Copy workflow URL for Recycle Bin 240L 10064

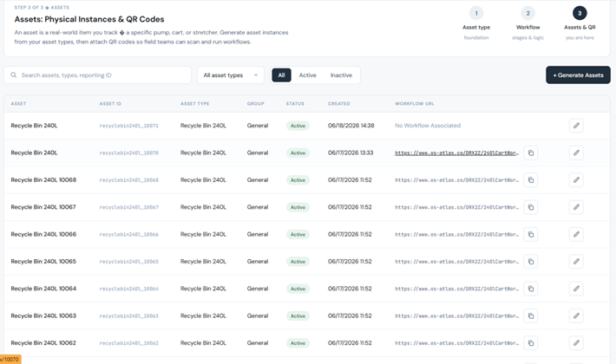pyautogui.click(x=531, y=289)
